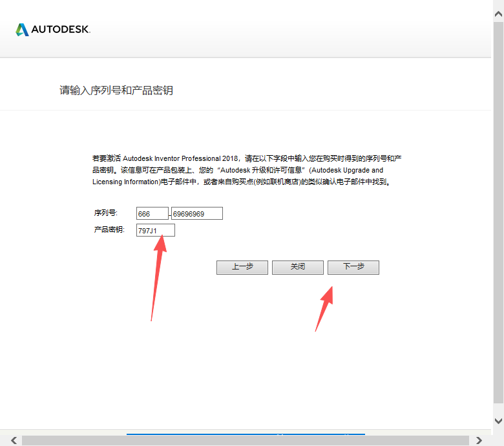Image resolution: width=504 pixels, height=446 pixels.
Task: Click the 序列号 label
Action: pos(106,213)
